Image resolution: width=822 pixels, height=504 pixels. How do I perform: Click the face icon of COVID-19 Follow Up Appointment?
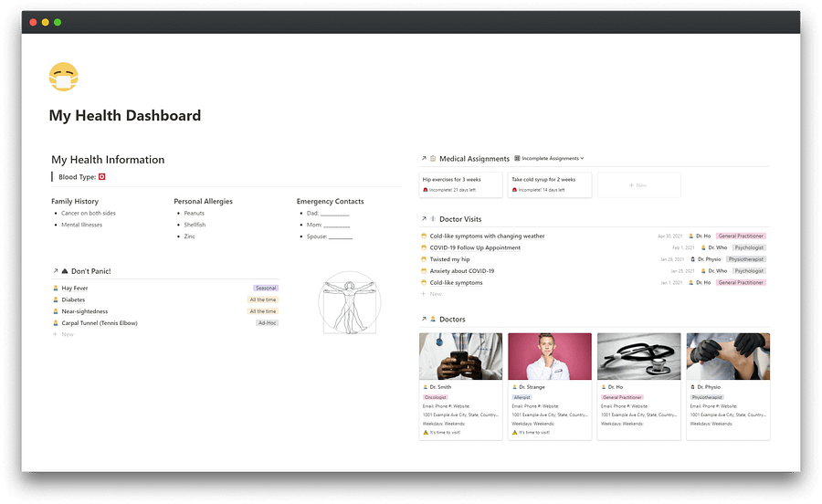coord(424,247)
